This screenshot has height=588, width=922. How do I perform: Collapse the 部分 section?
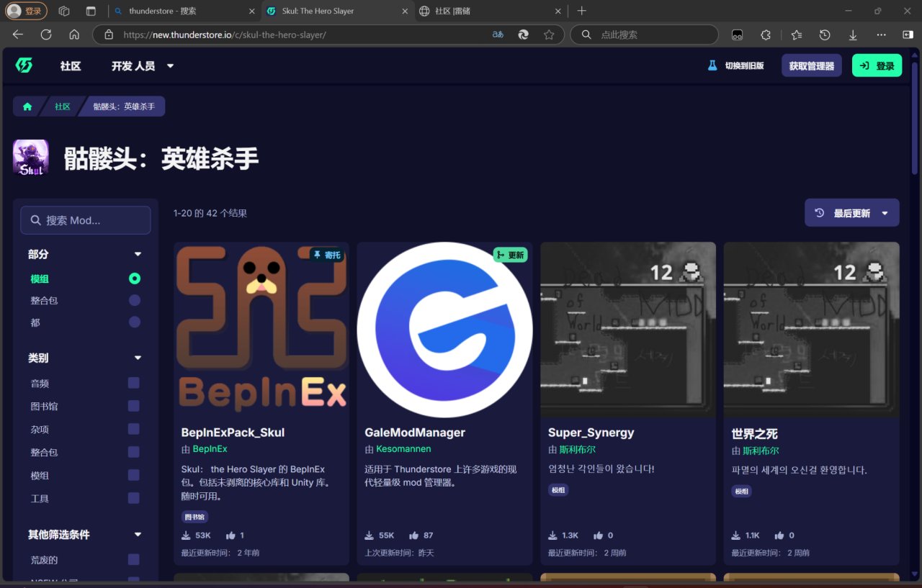[x=138, y=254]
